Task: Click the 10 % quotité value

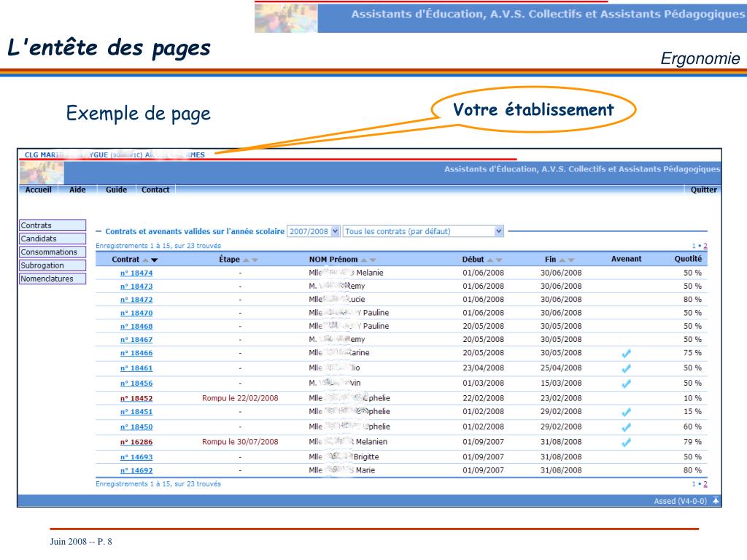Action: (692, 398)
